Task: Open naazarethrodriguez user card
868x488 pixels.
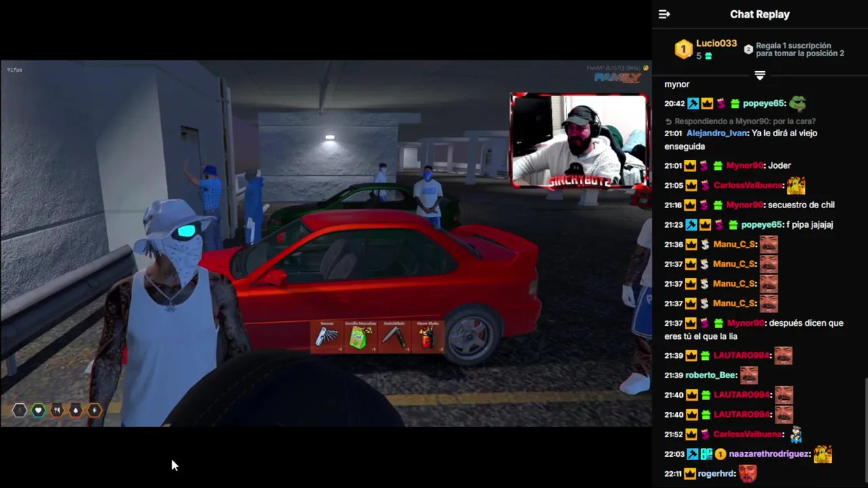Action: tap(770, 453)
